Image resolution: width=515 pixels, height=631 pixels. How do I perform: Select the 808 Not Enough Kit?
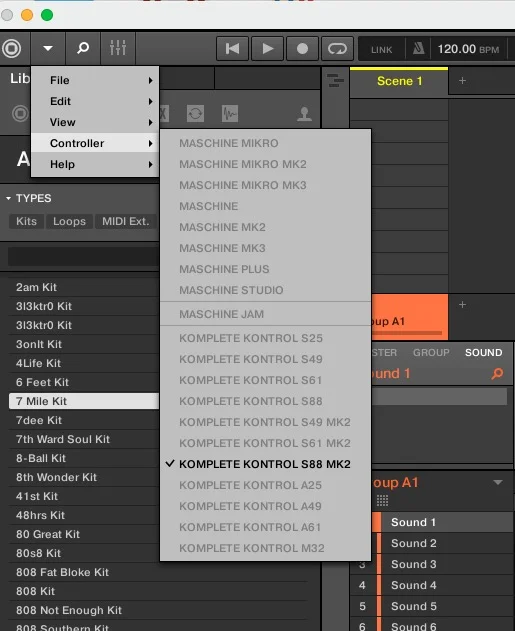(x=158, y=610)
